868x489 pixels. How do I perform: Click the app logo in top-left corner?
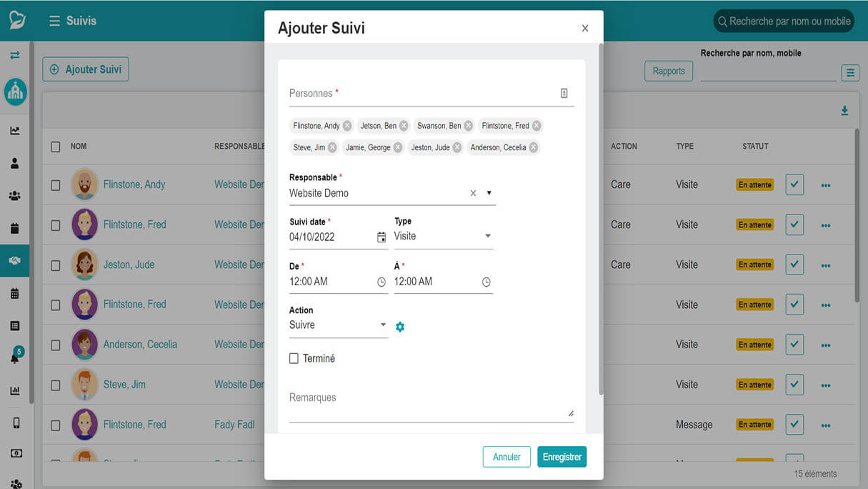[17, 20]
